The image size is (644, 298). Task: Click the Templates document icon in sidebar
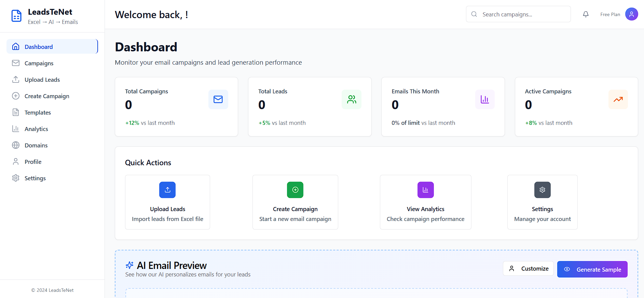[x=16, y=112]
